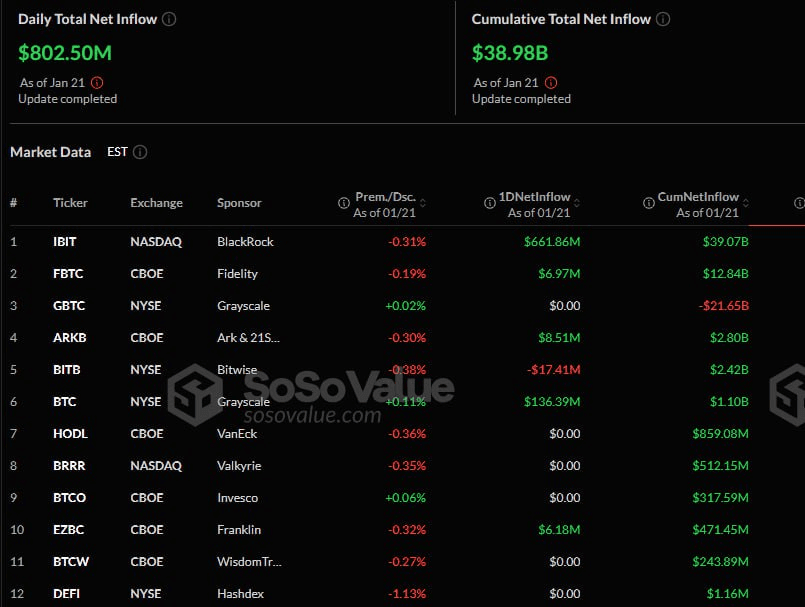Screen dimensions: 805x607
Task: Click the -$17.41M inflow value
Action: pyautogui.click(x=553, y=370)
